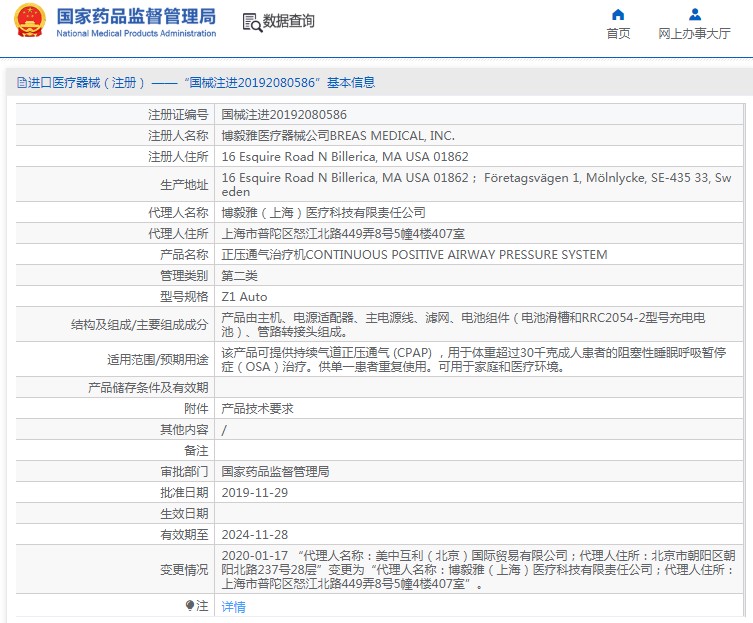Screen dimensions: 753x623
Task: Select model value Z1 Auto
Action: 244,297
